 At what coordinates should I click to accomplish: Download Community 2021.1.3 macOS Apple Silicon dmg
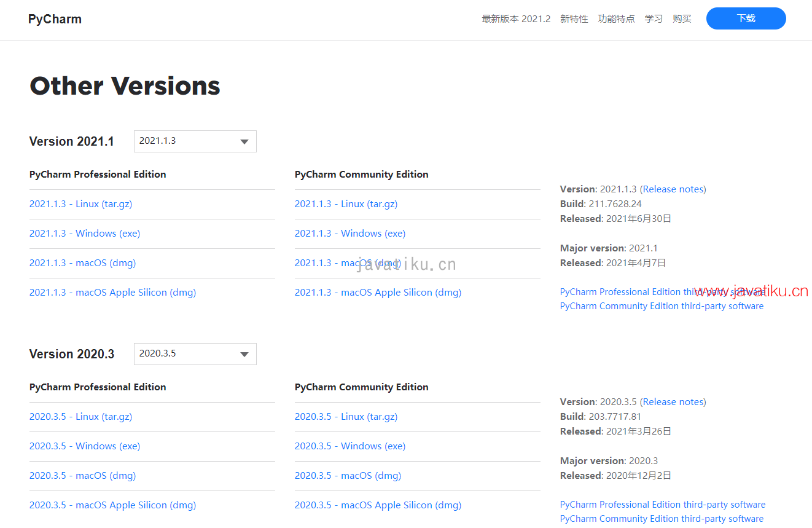tap(378, 293)
